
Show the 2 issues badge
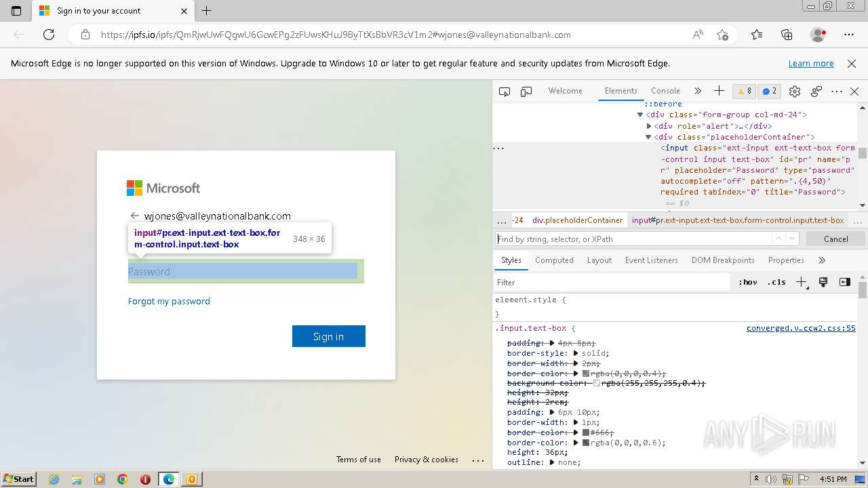pyautogui.click(x=769, y=91)
